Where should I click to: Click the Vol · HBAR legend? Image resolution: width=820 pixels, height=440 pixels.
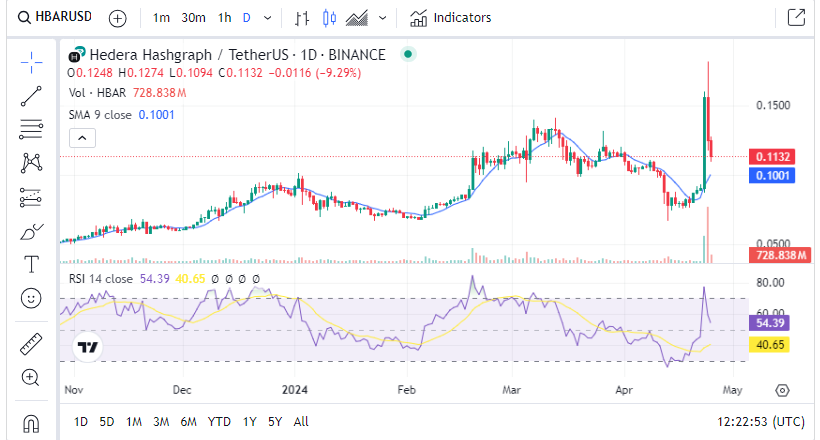pyautogui.click(x=97, y=93)
